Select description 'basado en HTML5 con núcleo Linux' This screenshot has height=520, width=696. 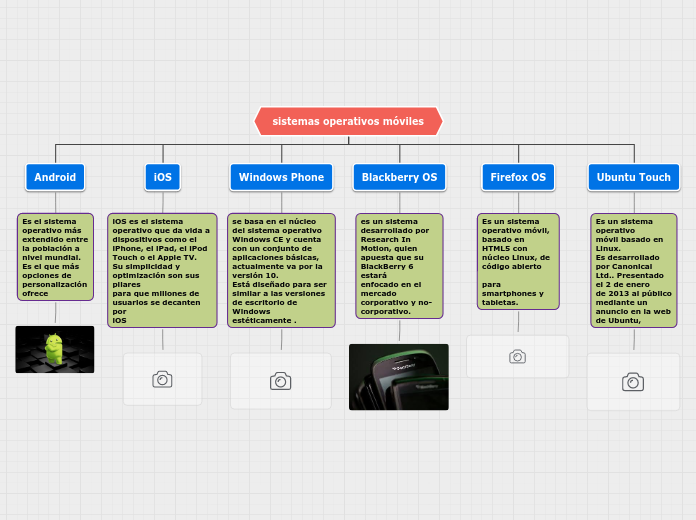click(518, 262)
